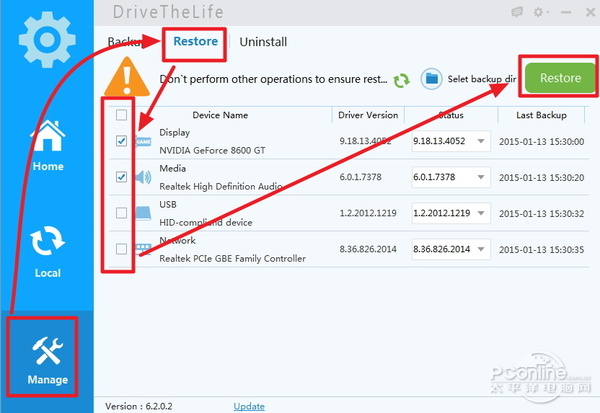Image resolution: width=600 pixels, height=413 pixels.
Task: Click driver version 8.36.826.2014 cell in Network row
Action: pos(368,249)
